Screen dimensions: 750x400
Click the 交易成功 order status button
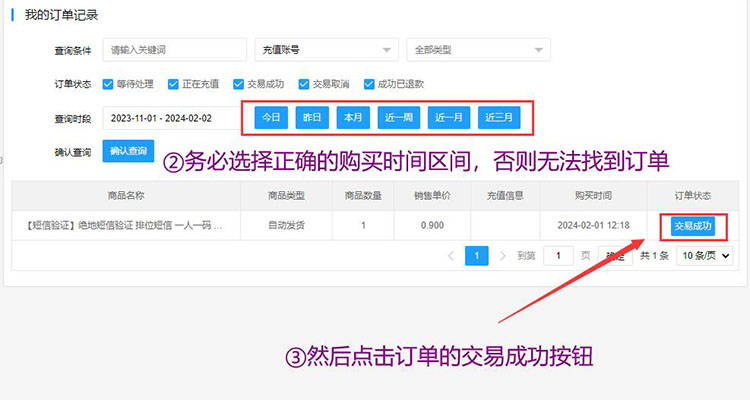coord(693,226)
